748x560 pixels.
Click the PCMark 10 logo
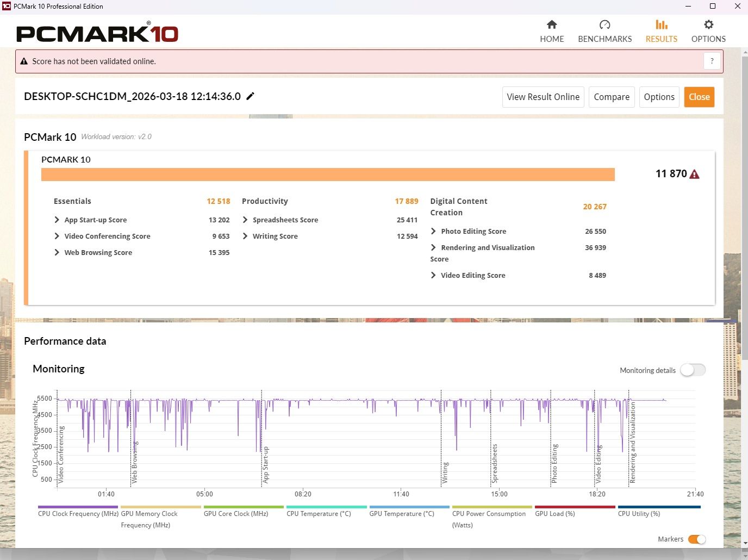97,34
